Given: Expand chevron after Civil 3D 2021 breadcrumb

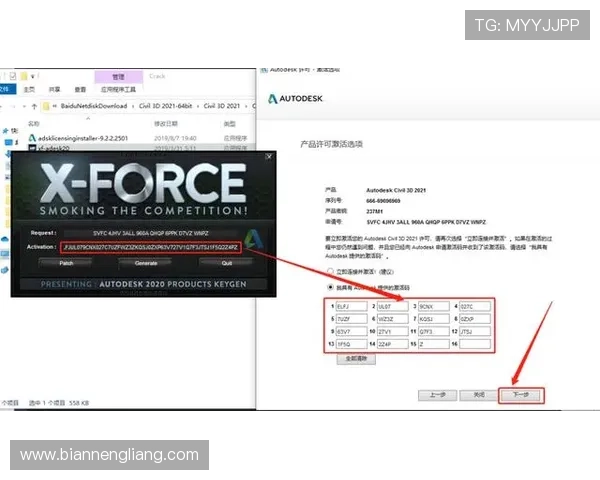Looking at the screenshot, I should tap(246, 106).
